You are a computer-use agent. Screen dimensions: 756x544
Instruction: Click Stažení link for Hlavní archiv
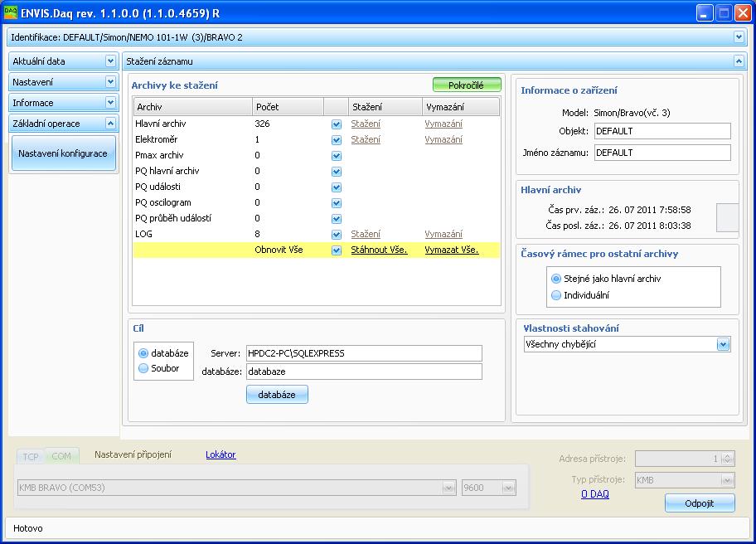click(366, 124)
